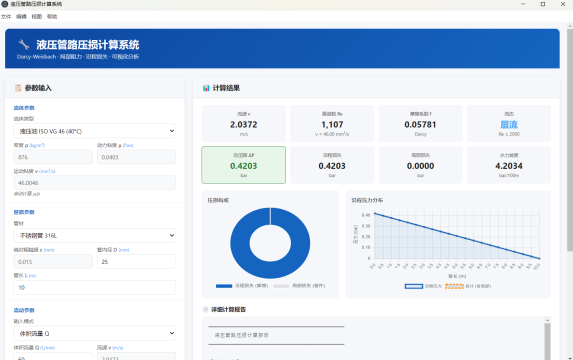This screenshot has width=573, height=360.
Task: Click the kinematic viscosity field showing 46.0046
Action: (95, 183)
